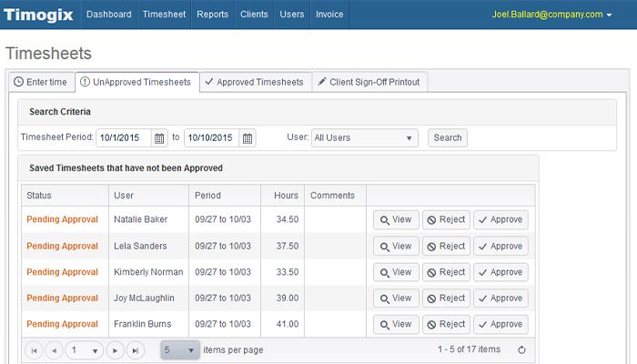Sort by Hours column header

coord(282,196)
